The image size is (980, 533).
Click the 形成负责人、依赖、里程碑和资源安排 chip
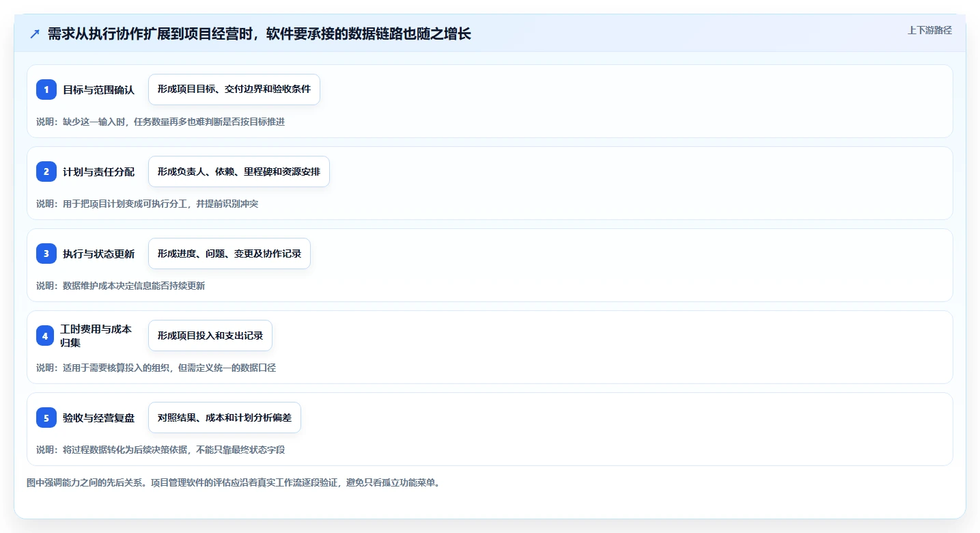(x=239, y=172)
